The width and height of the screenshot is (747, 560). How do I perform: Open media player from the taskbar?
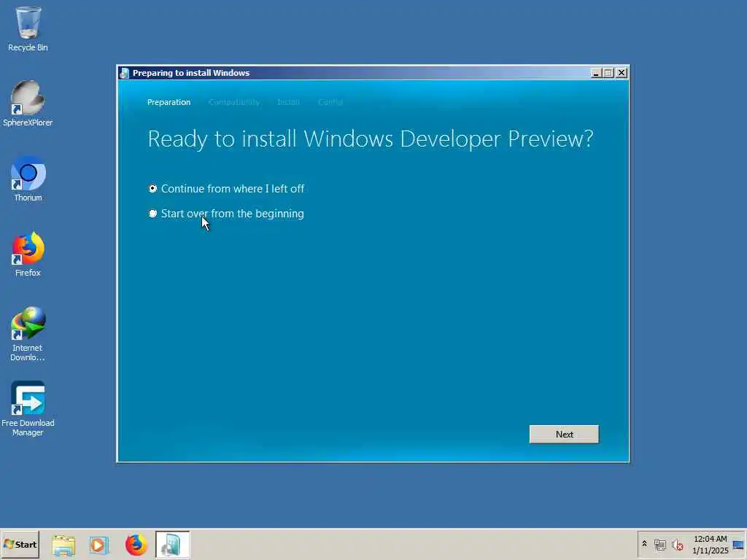click(99, 545)
